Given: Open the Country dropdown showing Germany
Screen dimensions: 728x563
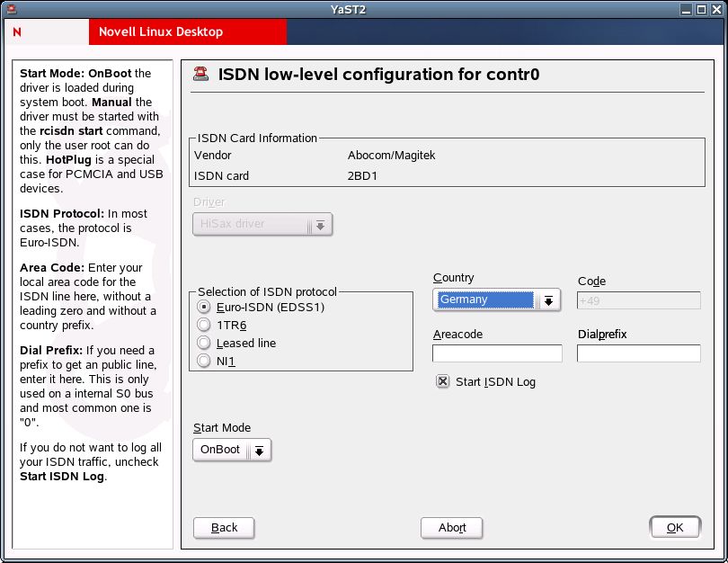Looking at the screenshot, I should pyautogui.click(x=497, y=300).
